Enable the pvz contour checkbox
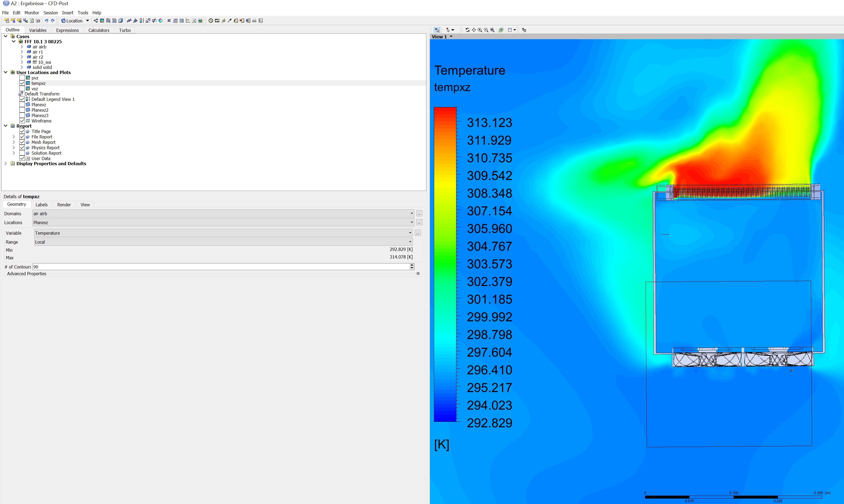844x504 pixels. pyautogui.click(x=22, y=78)
